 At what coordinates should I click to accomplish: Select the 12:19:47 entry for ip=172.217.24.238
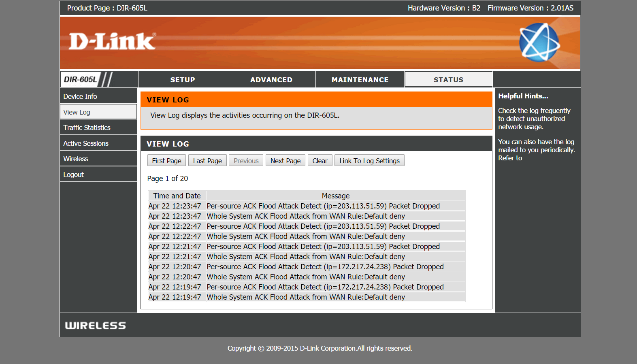click(307, 287)
